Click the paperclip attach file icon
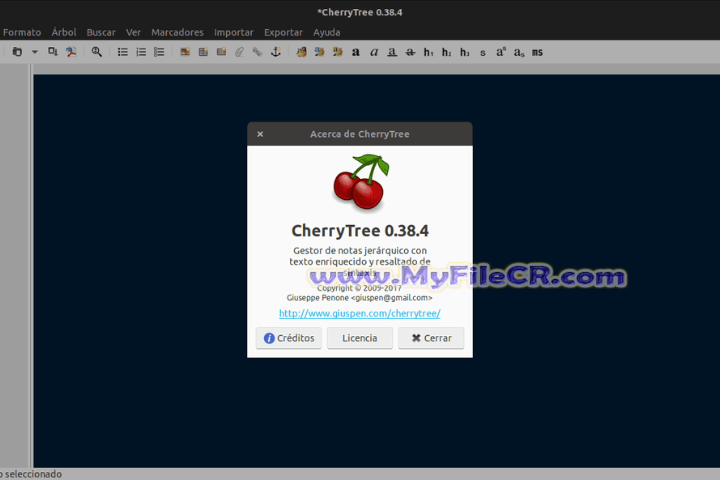Image resolution: width=720 pixels, height=480 pixels. (x=239, y=52)
